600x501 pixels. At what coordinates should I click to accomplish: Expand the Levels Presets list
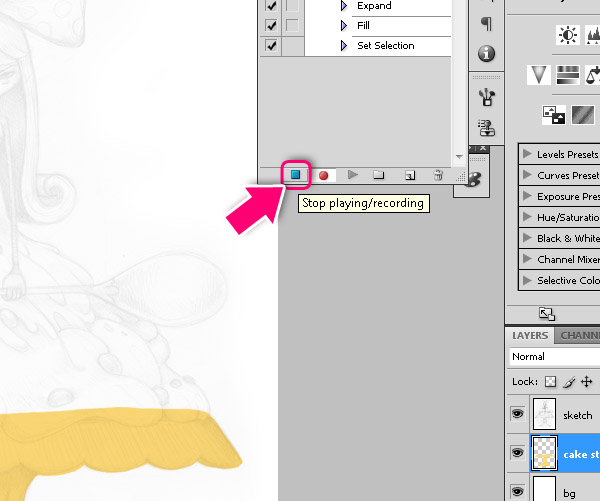click(527, 154)
